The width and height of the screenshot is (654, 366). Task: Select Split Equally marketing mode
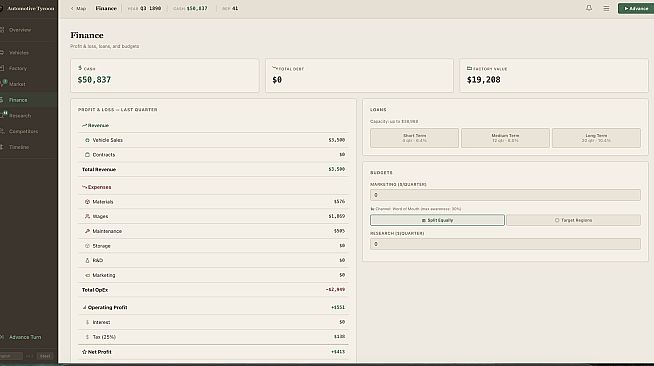[437, 220]
